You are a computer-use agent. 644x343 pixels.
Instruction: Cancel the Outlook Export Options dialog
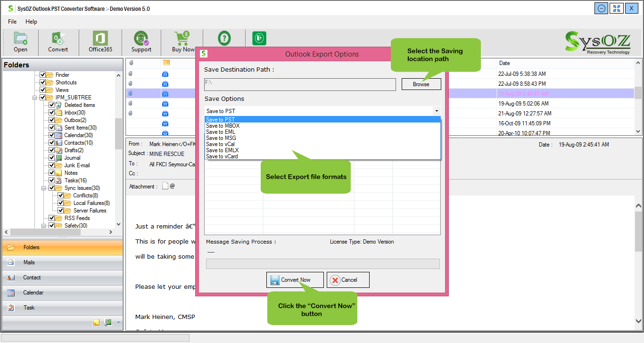point(348,280)
